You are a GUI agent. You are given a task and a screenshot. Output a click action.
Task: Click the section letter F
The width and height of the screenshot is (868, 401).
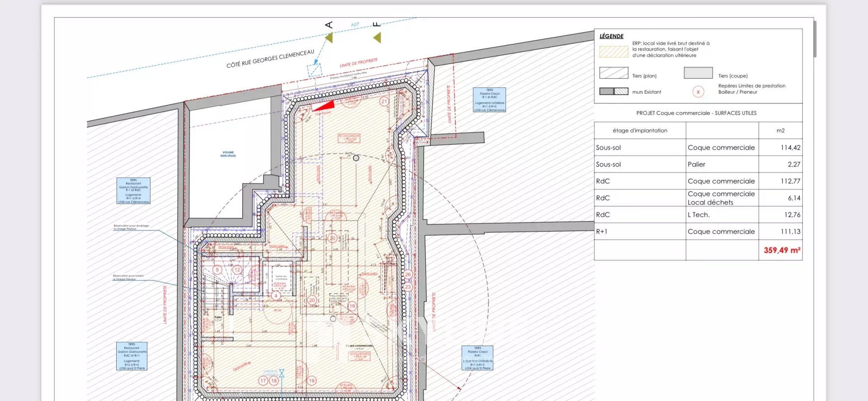(x=377, y=24)
